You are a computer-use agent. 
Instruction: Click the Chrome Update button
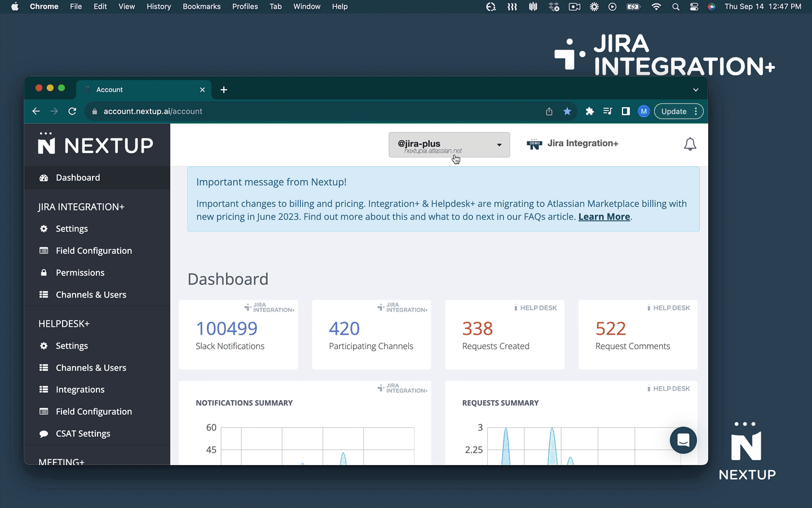coord(678,111)
